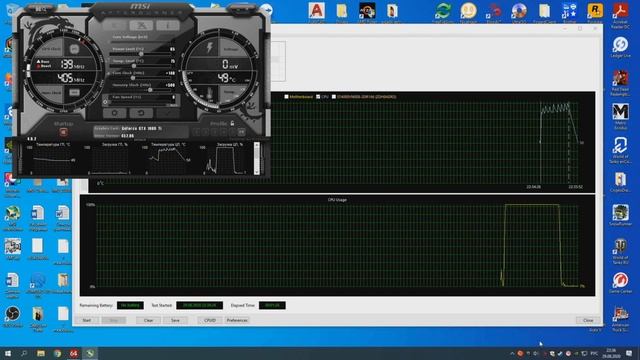Switch to AIDA64 on the taskbar
Screen dimensions: 640x360
click(73, 353)
